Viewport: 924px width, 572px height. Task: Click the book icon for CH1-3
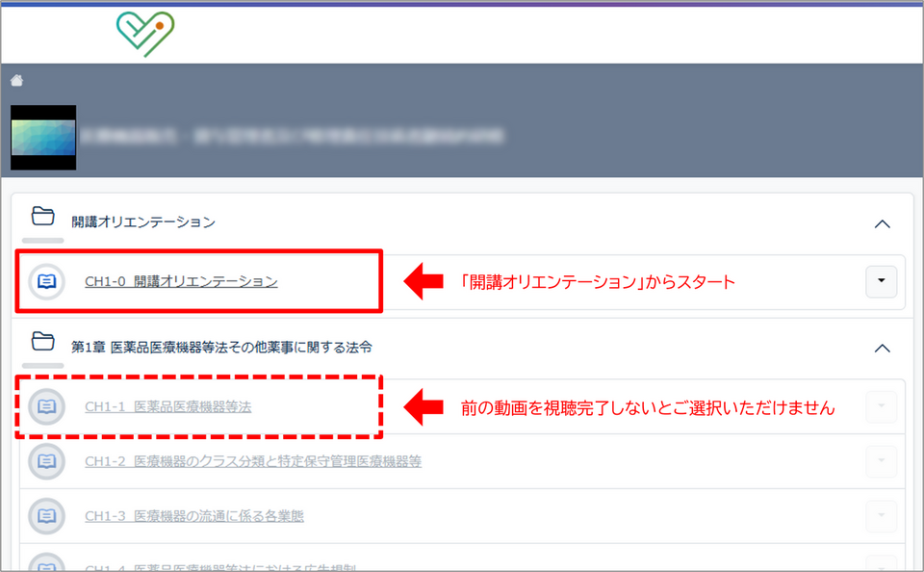coord(47,516)
